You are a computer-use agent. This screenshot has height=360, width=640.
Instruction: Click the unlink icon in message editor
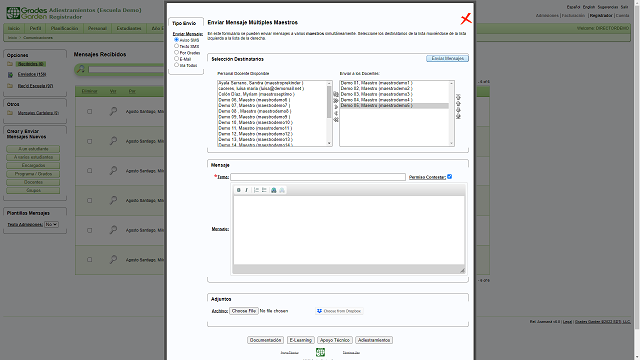[282, 190]
